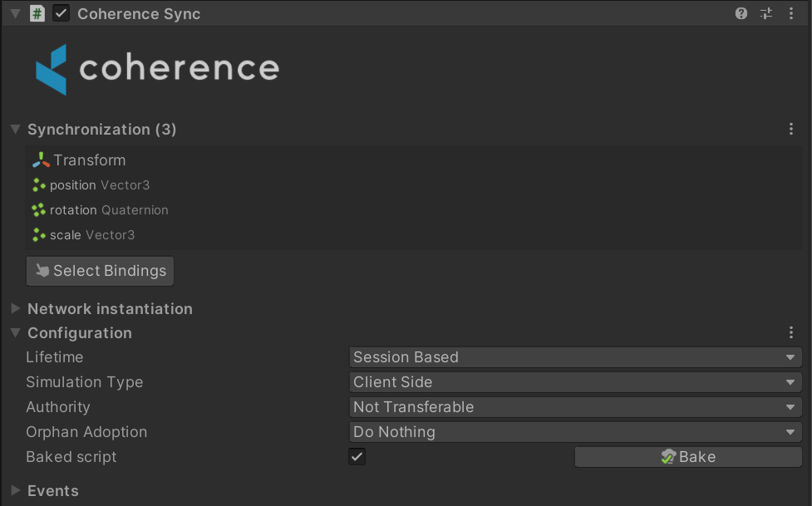Select the position Vector3 binding row

[x=414, y=185]
